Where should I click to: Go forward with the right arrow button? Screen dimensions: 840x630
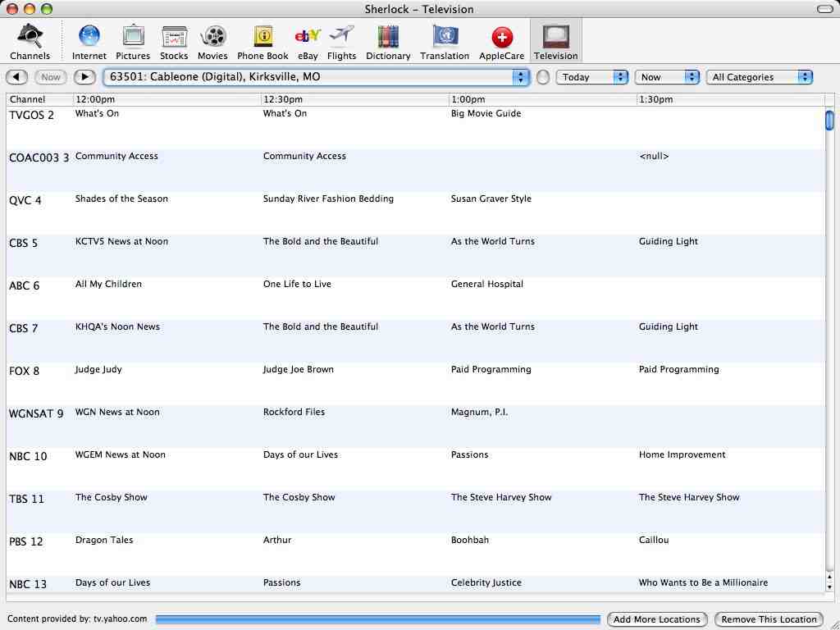pyautogui.click(x=84, y=77)
